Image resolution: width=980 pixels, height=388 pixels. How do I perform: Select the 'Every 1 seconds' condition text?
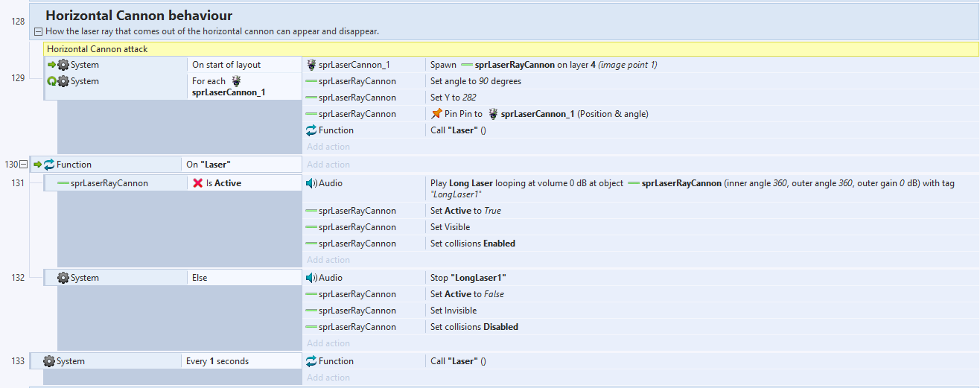pyautogui.click(x=217, y=361)
